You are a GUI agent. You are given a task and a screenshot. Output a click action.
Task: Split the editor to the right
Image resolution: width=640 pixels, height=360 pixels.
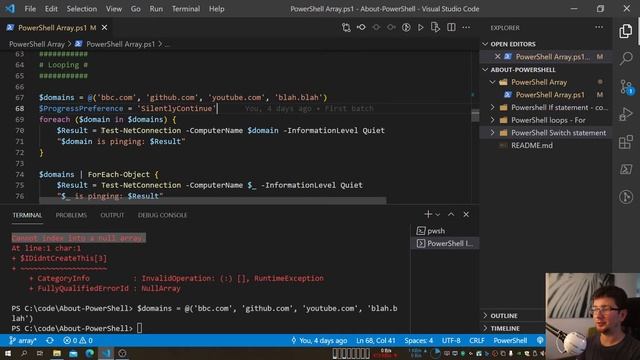click(x=451, y=27)
